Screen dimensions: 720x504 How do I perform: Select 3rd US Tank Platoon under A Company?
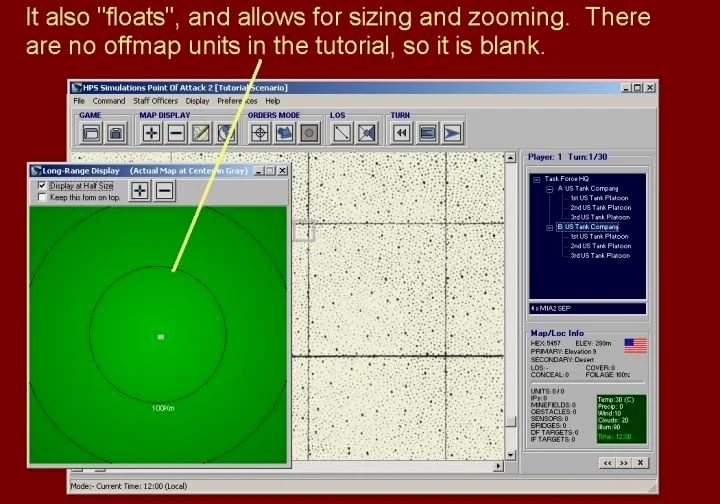point(600,217)
